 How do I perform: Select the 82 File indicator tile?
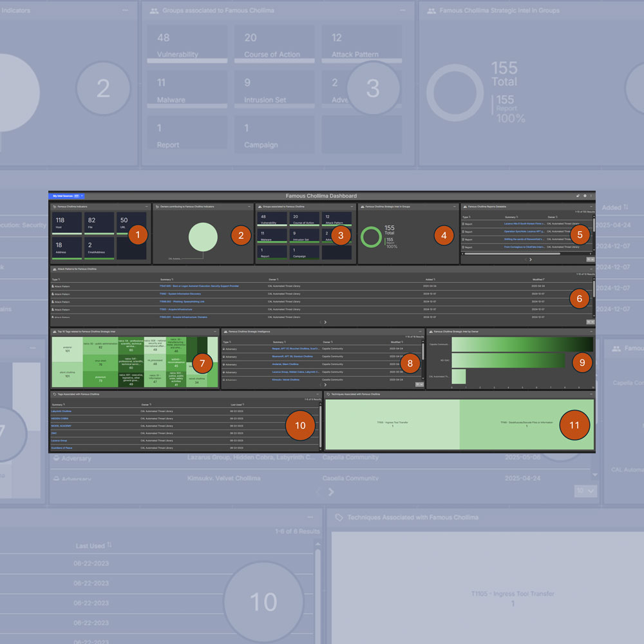click(99, 223)
